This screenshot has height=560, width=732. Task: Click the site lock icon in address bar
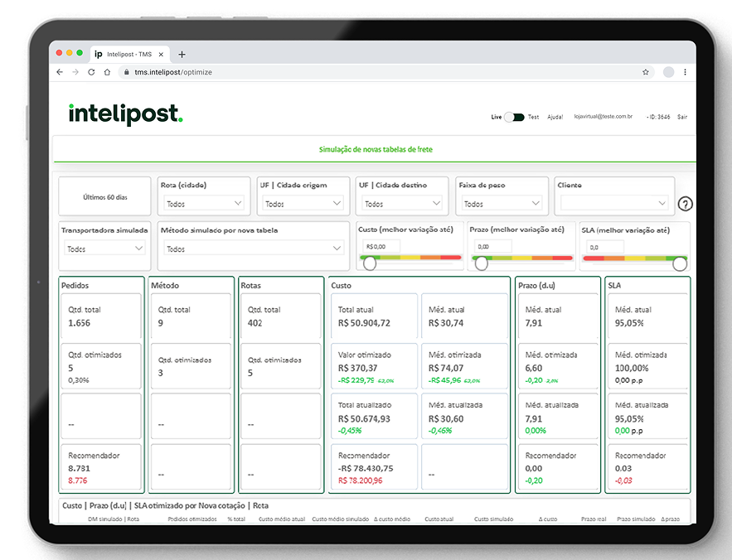(126, 72)
